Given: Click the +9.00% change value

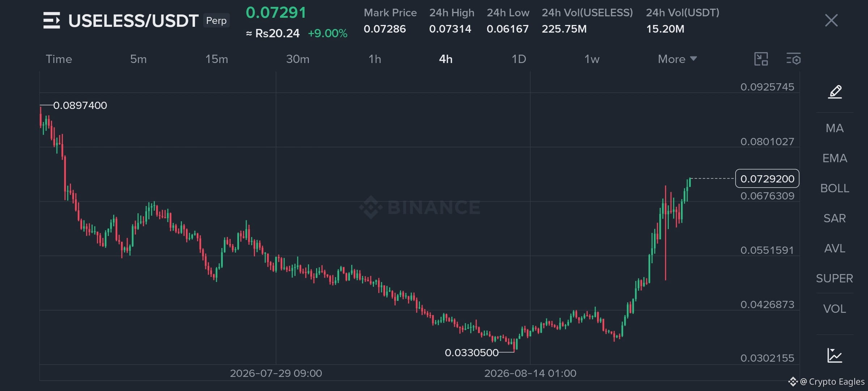Looking at the screenshot, I should pos(328,33).
